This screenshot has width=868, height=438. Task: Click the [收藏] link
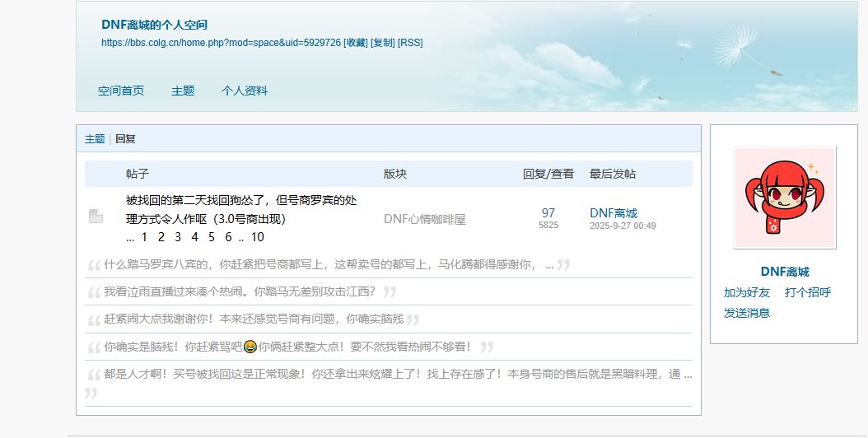point(356,43)
